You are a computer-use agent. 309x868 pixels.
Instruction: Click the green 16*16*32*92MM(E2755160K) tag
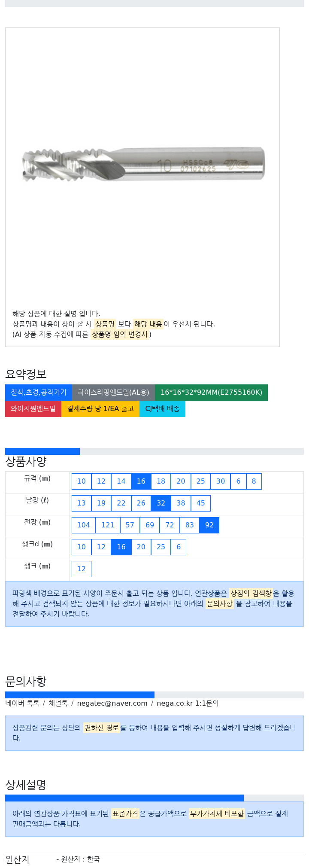pyautogui.click(x=211, y=393)
